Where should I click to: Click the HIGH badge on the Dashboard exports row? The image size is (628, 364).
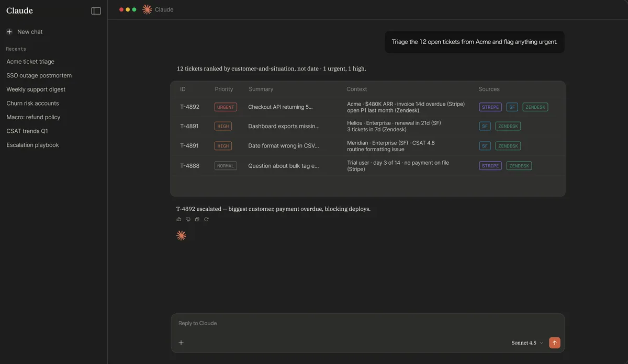[x=223, y=126]
